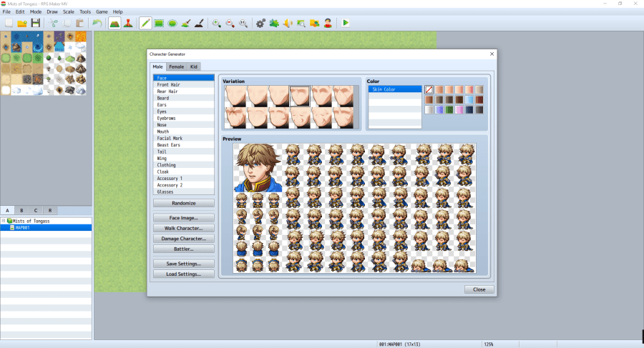The image size is (644, 348).
Task: Toggle Map editing mode on
Action: (x=114, y=23)
